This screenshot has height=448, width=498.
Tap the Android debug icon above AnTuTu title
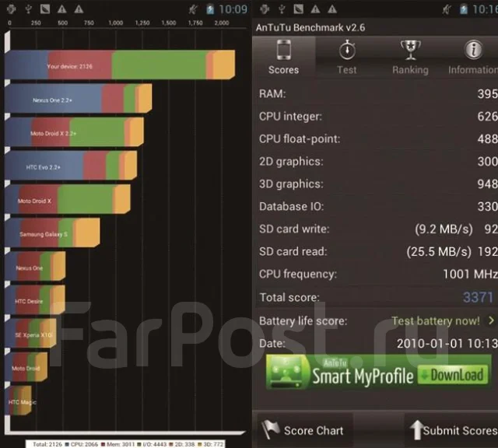pyautogui.click(x=265, y=9)
